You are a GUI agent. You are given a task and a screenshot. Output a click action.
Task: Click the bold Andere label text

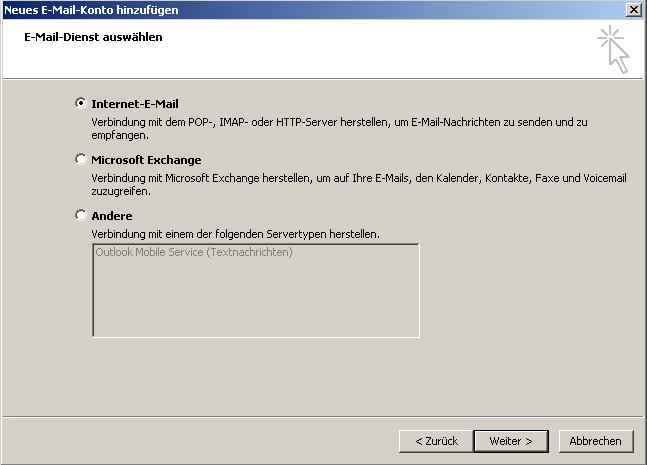tap(112, 216)
